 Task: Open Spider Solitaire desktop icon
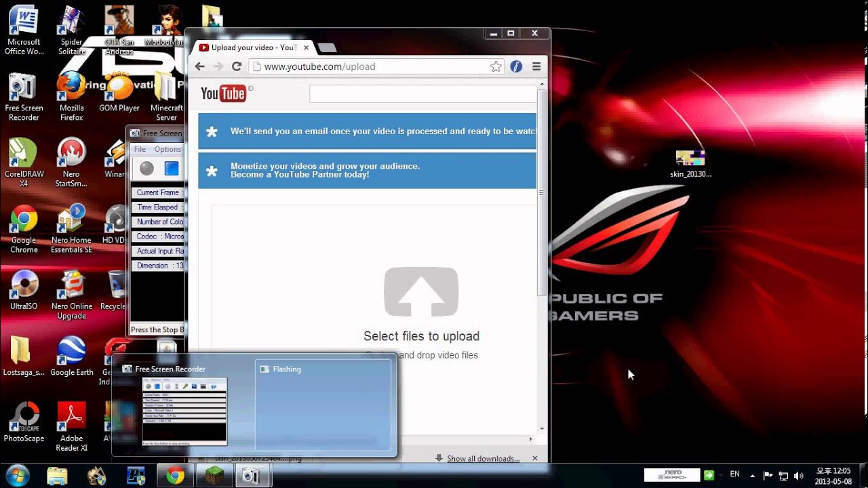[71, 30]
